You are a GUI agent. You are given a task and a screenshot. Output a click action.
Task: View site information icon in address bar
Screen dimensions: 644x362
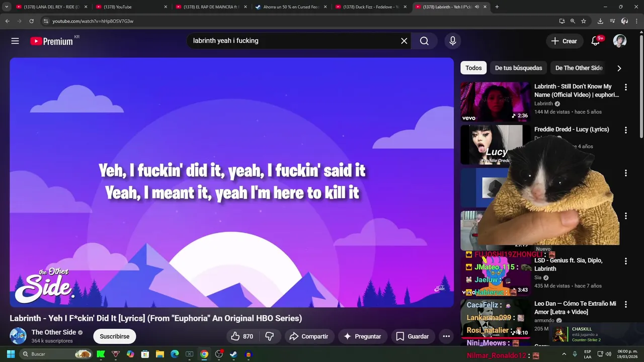(x=46, y=21)
